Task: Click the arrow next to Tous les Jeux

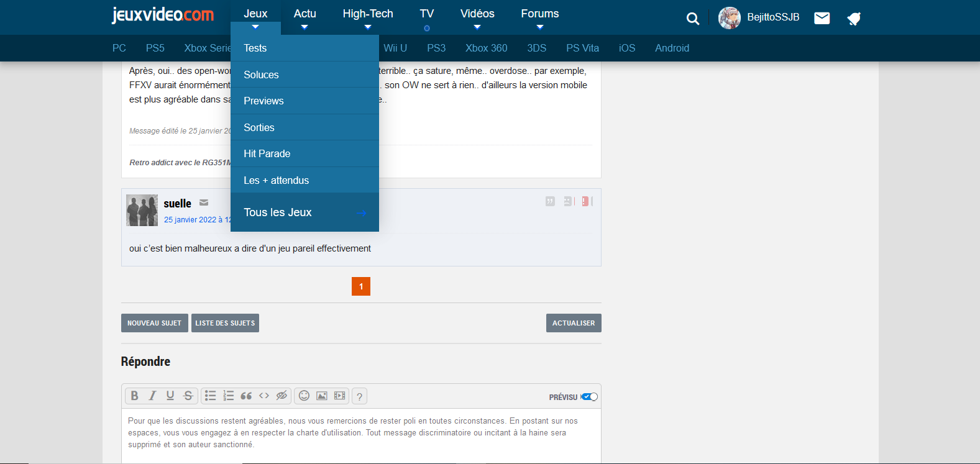Action: (x=361, y=213)
